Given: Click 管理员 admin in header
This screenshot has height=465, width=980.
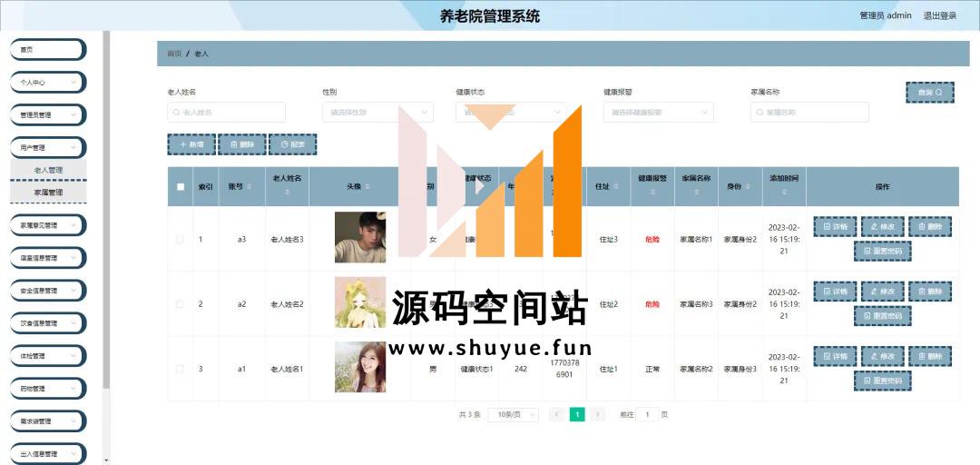Looking at the screenshot, I should point(886,15).
